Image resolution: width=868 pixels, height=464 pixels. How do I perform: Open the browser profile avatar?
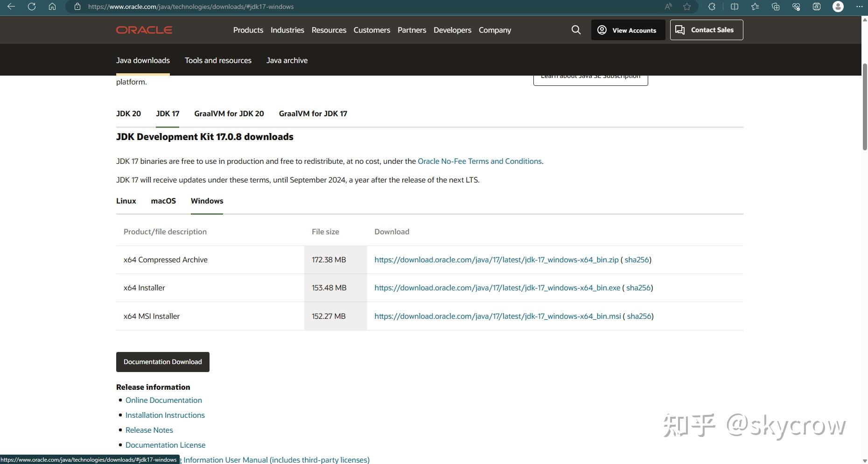tap(838, 7)
